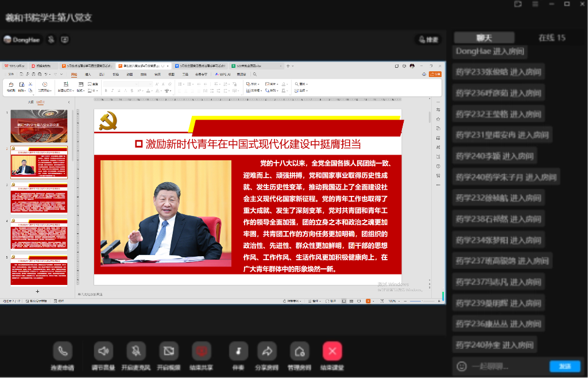Turn on the camera with 开启视频
The image size is (588, 378).
(168, 350)
